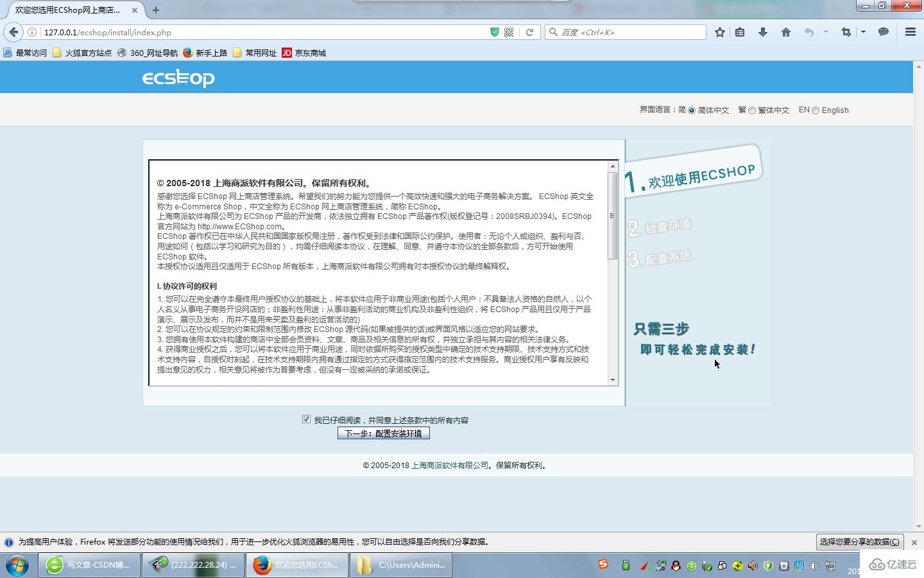924x578 pixels.
Task: Open 常用网址 bookmark folder
Action: [255, 53]
